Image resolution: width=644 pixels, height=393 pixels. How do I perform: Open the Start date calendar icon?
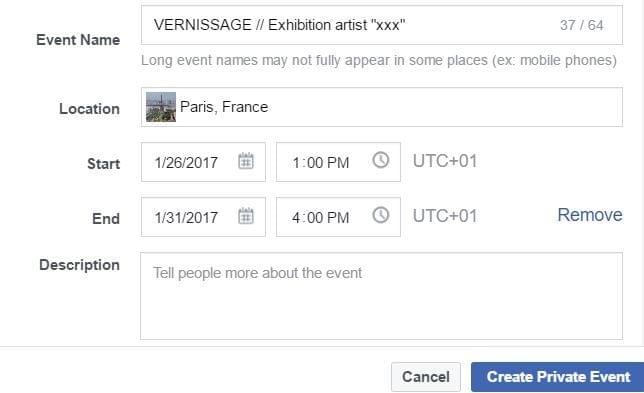tap(246, 161)
